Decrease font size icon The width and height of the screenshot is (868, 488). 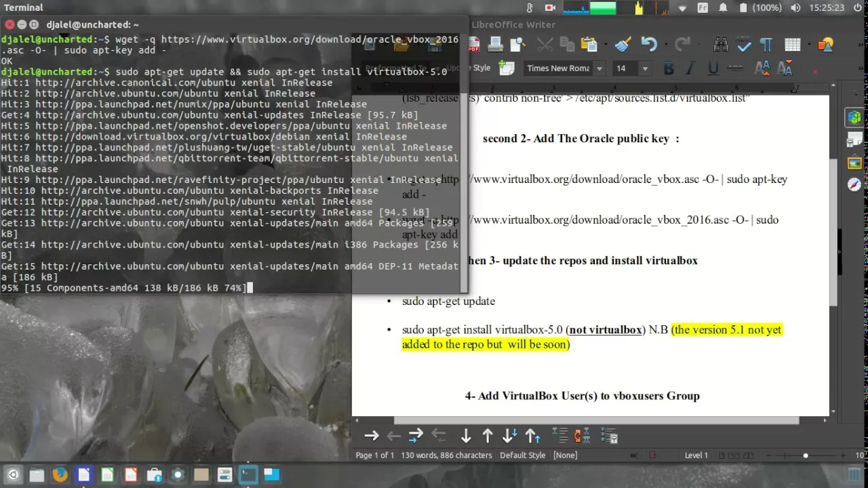point(785,68)
